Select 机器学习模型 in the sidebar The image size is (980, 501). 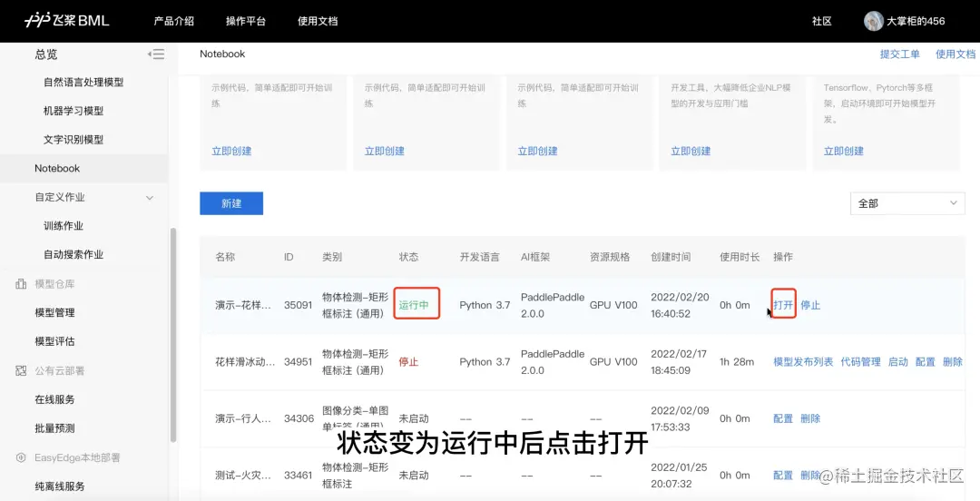click(73, 111)
